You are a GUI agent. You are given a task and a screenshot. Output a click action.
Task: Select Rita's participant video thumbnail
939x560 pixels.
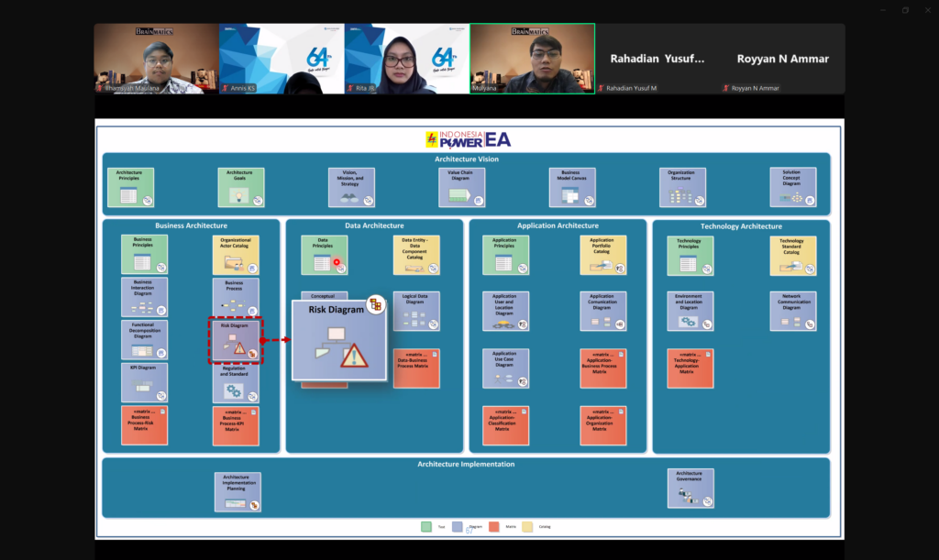406,59
